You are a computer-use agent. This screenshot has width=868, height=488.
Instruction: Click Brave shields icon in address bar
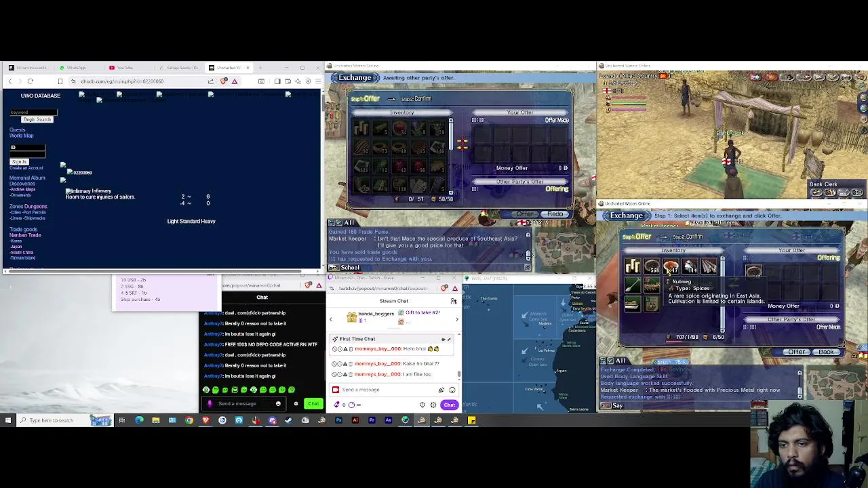[224, 81]
